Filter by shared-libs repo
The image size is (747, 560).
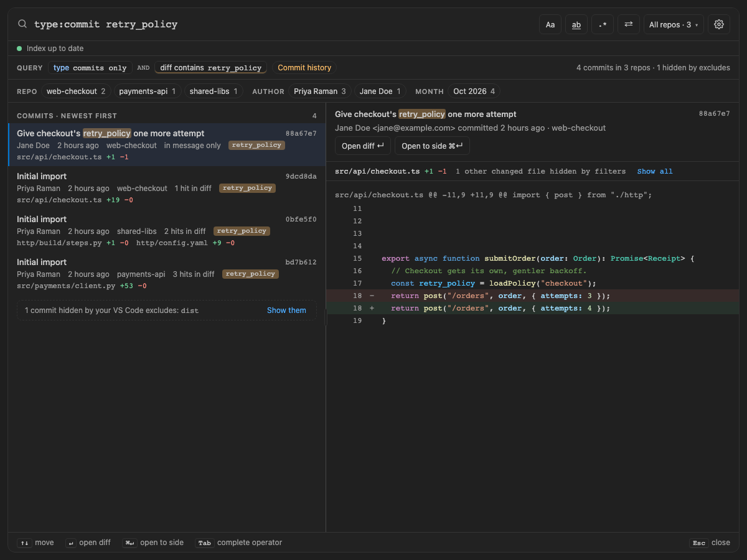point(214,91)
